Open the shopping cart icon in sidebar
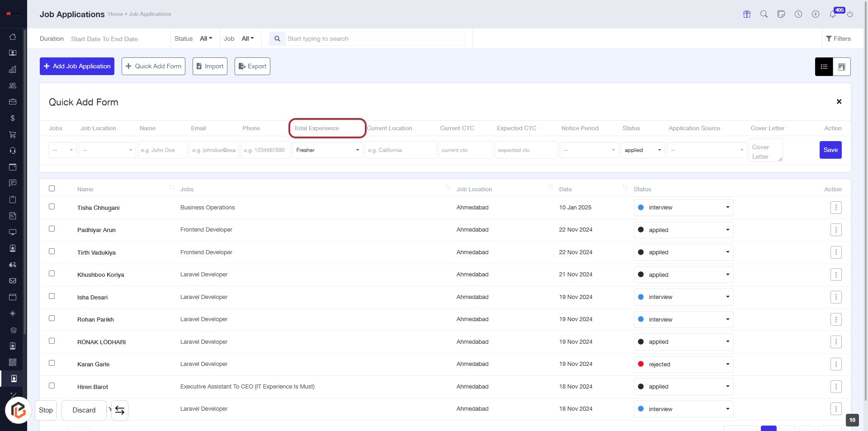This screenshot has width=868, height=431. point(13,134)
